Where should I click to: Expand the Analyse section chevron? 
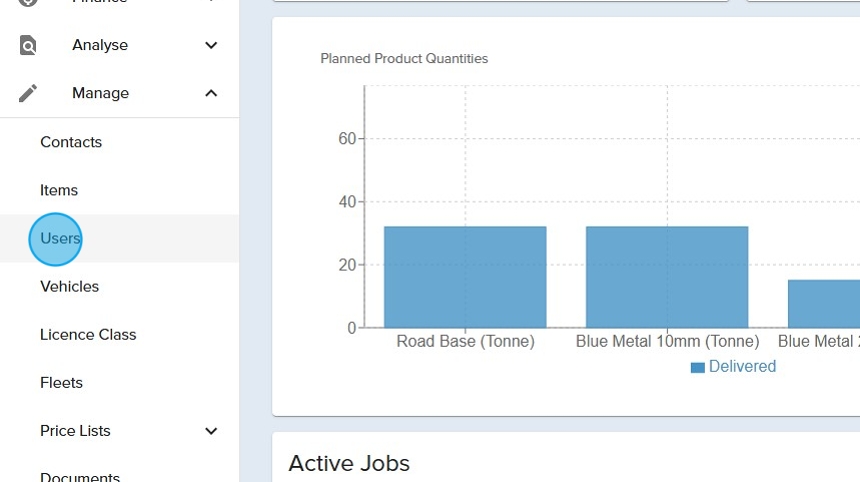(x=211, y=45)
